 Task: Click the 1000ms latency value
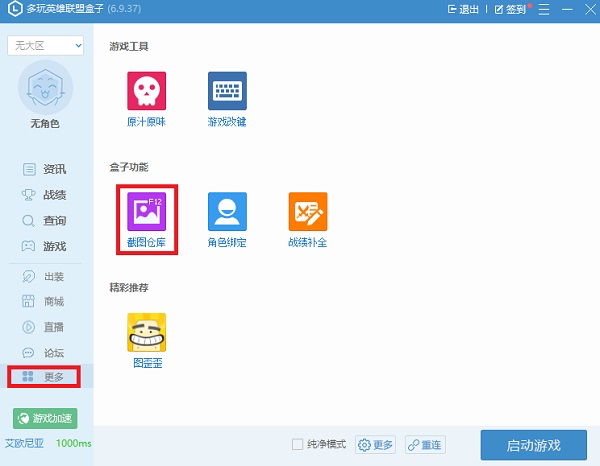[73, 443]
